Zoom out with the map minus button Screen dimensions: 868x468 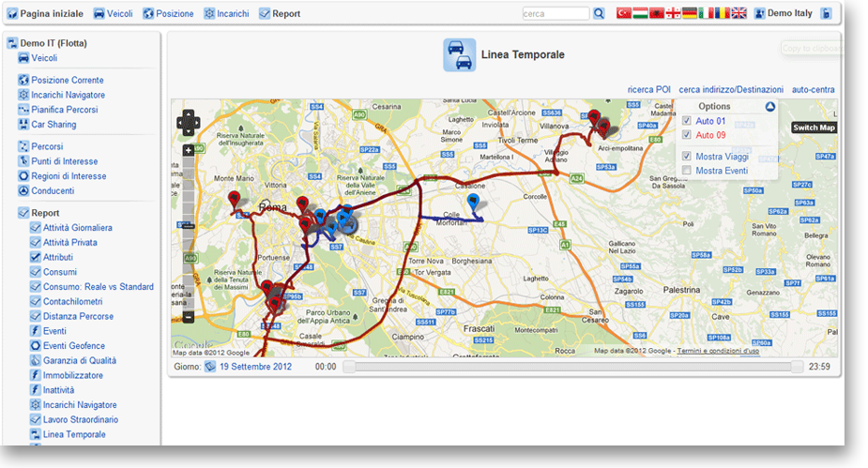189,317
